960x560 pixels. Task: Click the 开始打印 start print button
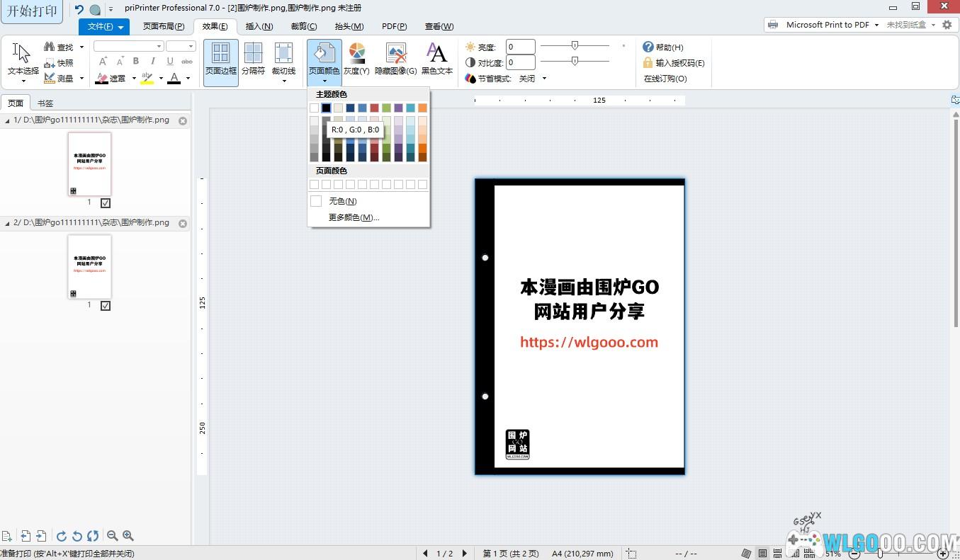click(x=32, y=11)
